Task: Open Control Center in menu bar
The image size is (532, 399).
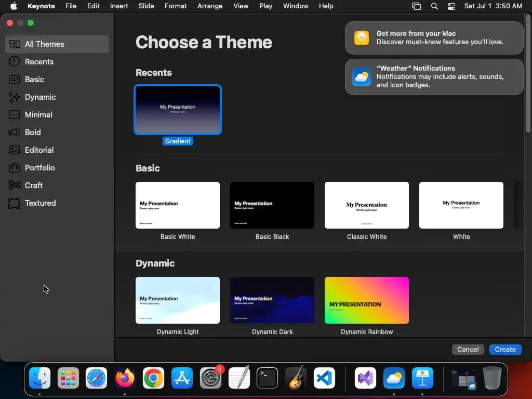Action: [x=451, y=6]
